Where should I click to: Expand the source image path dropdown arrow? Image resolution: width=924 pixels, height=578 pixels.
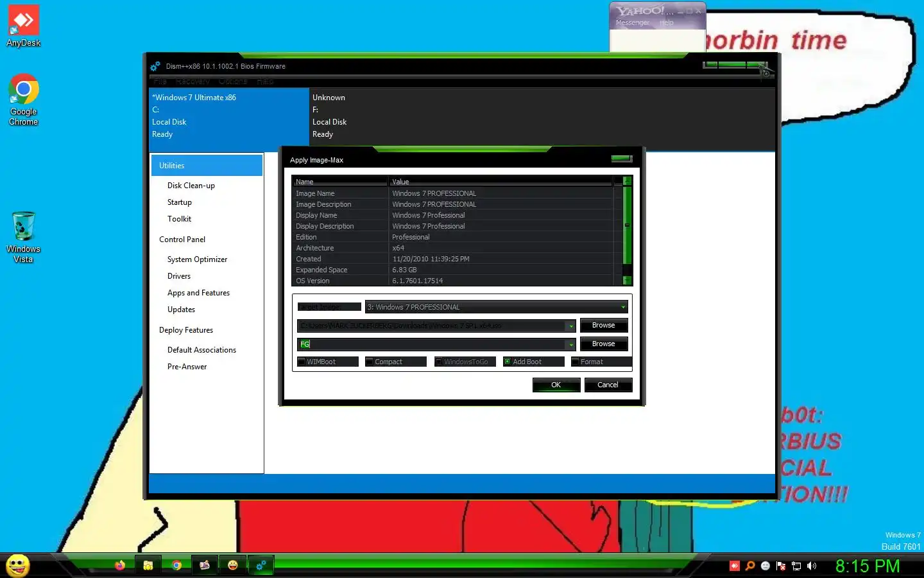(570, 326)
